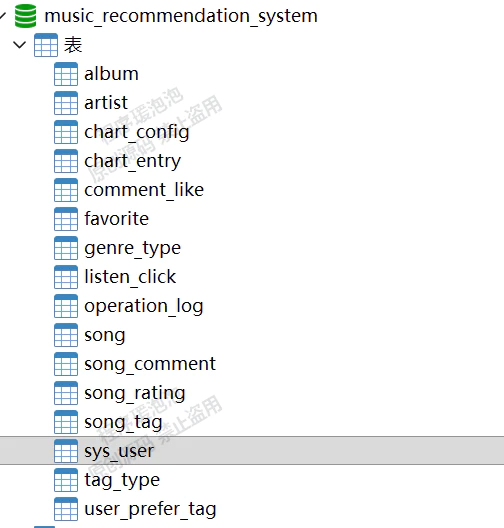Click the genre_type table icon
This screenshot has width=504, height=528.
point(66,248)
